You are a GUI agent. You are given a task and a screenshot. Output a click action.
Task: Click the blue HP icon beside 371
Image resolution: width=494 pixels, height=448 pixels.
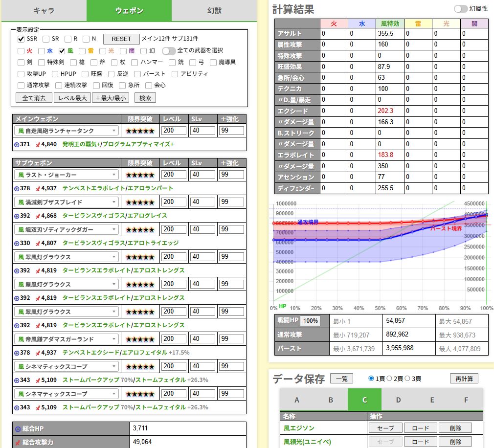pos(17,145)
